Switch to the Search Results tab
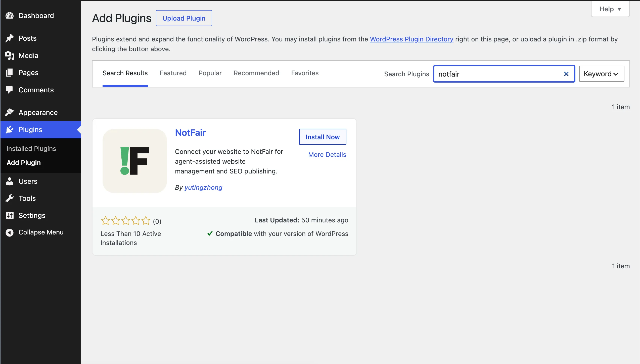The image size is (640, 364). coord(125,73)
